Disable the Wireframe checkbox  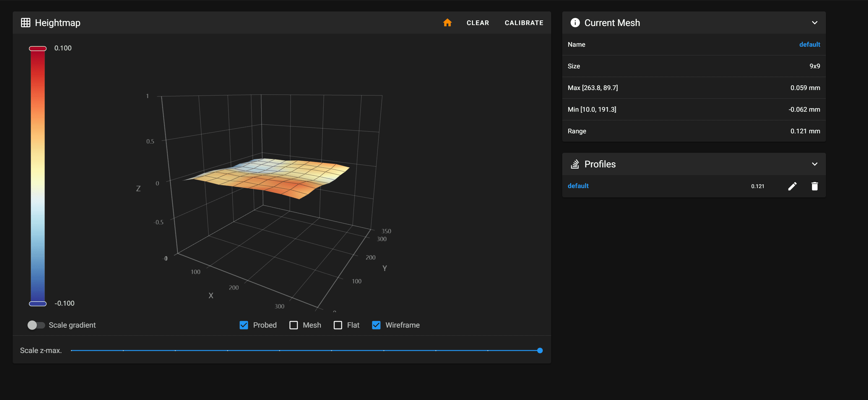376,325
